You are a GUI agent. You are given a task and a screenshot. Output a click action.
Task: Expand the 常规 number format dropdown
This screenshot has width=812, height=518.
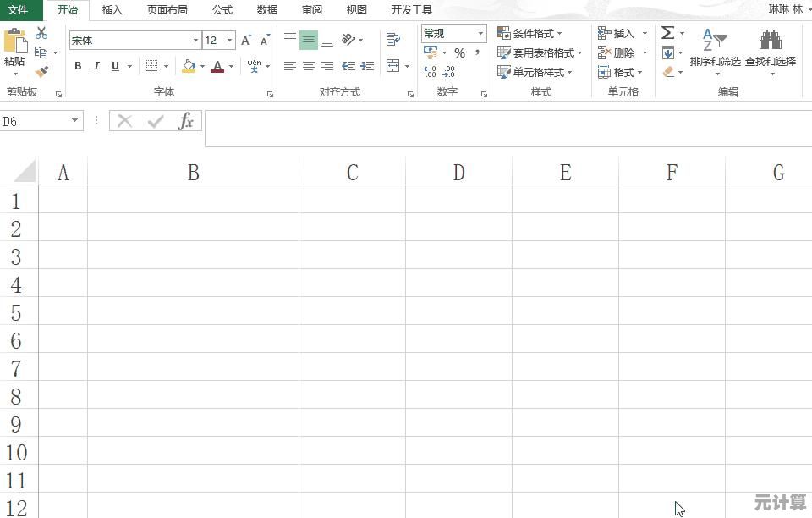tap(480, 34)
